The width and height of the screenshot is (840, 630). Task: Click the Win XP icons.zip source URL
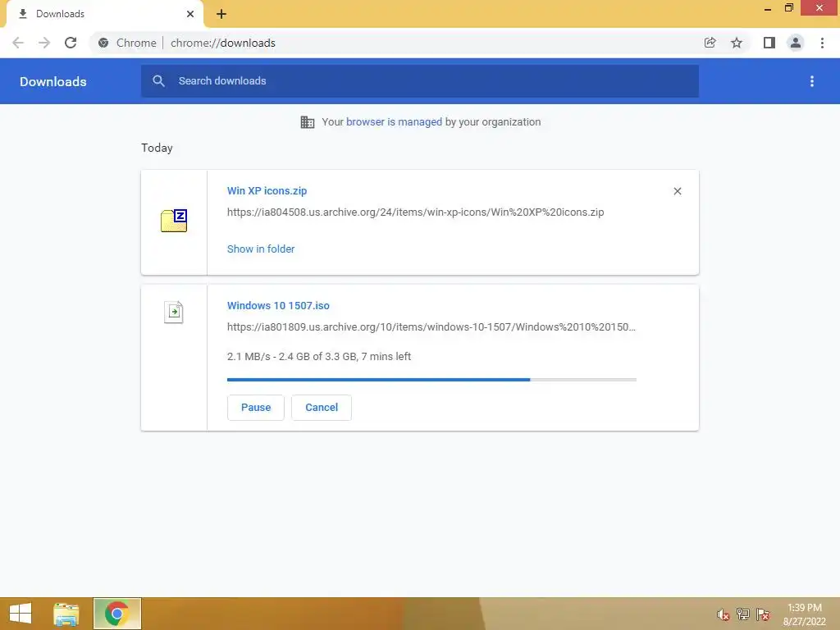click(x=415, y=212)
